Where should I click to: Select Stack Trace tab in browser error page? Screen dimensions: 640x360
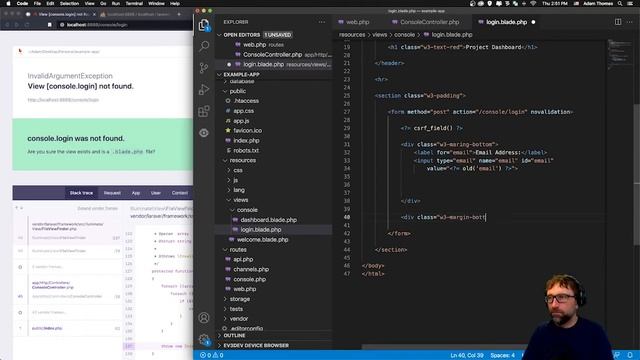click(81, 193)
